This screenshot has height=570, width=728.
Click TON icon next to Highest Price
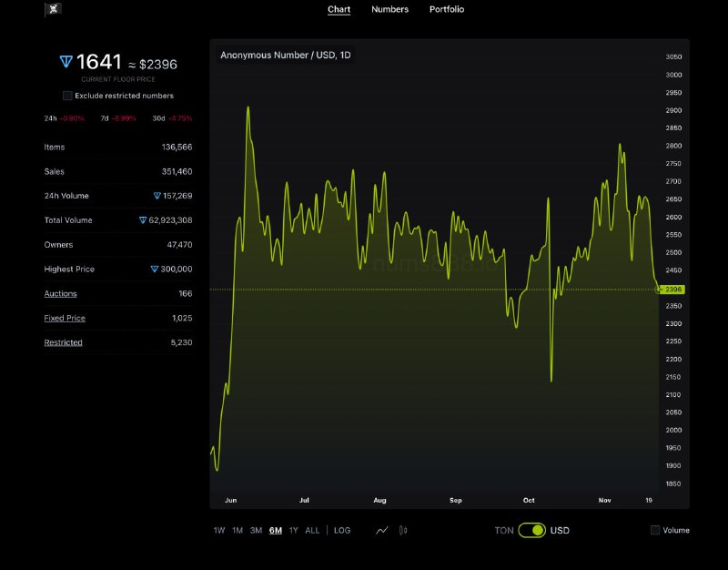tap(155, 270)
